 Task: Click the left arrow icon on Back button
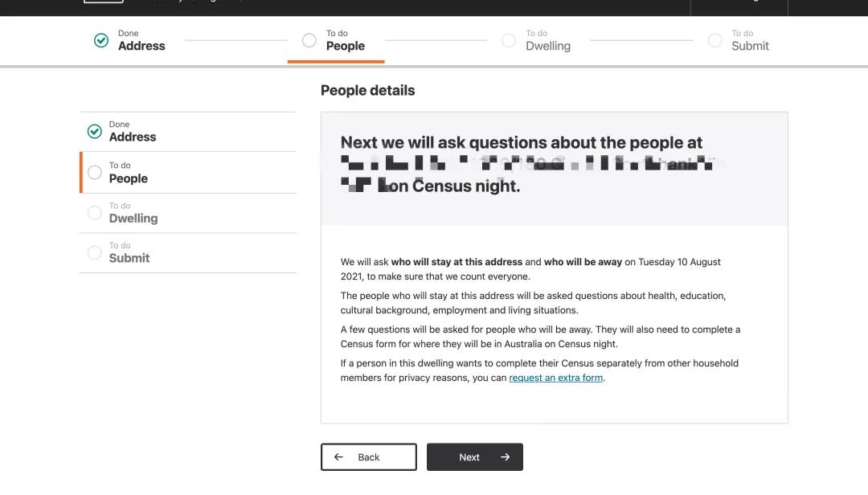coord(338,457)
